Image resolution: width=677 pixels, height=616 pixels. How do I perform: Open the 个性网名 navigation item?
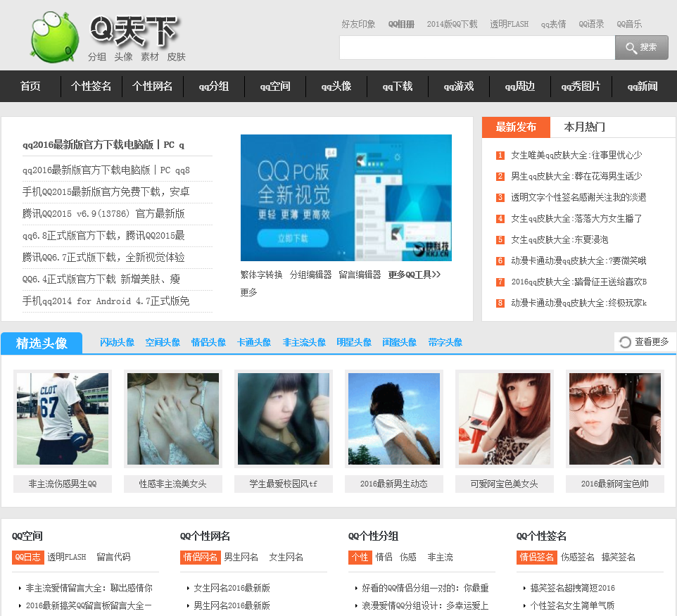point(153,87)
